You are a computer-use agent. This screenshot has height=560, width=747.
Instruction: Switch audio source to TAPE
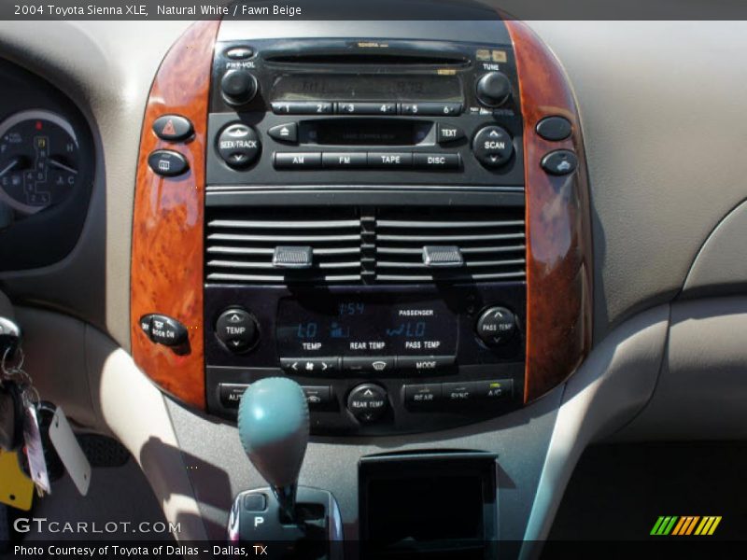[390, 160]
